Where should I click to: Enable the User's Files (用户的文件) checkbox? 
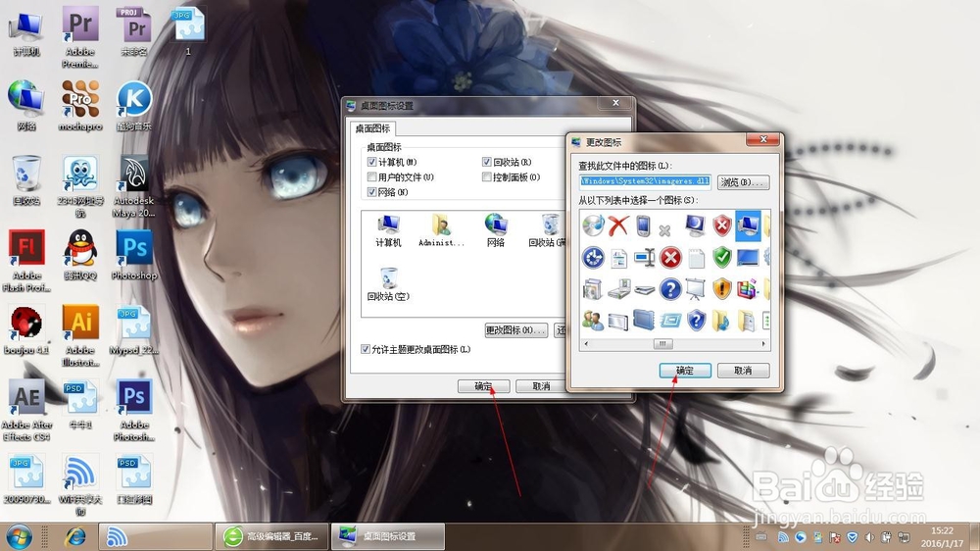click(x=371, y=177)
